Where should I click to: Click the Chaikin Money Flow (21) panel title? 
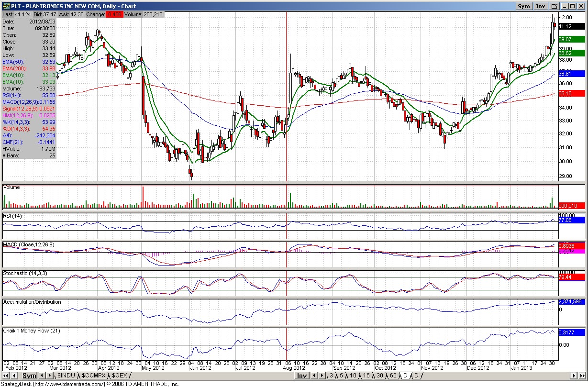coord(32,331)
